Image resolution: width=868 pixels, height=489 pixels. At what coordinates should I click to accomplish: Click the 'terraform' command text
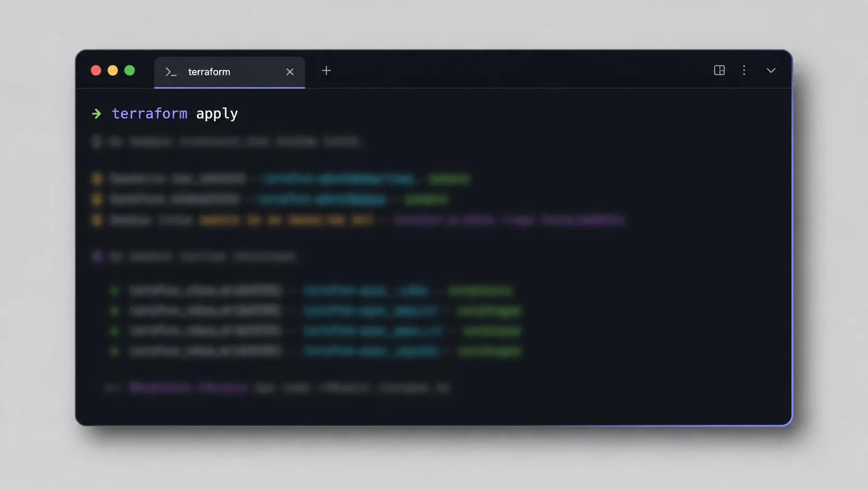click(150, 113)
